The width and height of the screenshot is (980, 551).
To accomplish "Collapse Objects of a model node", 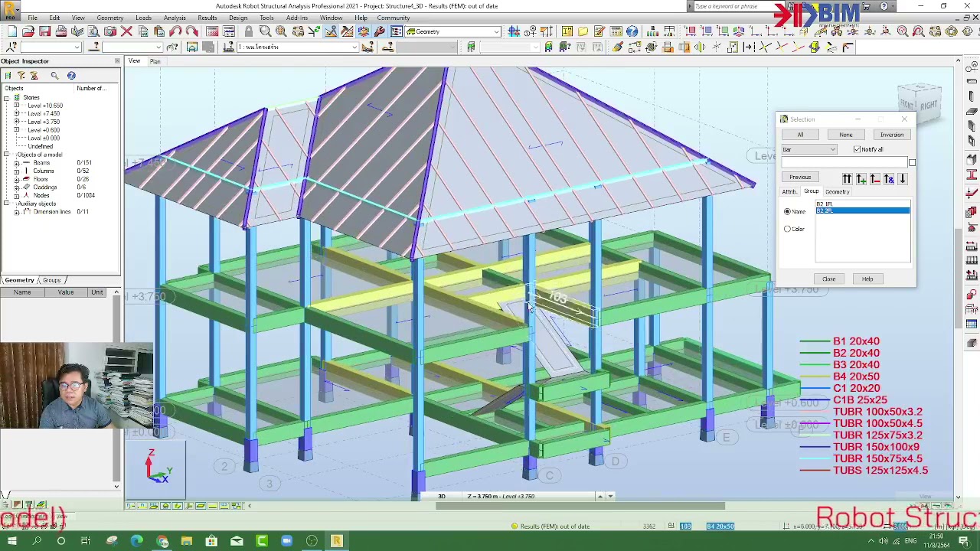I will 7,155.
